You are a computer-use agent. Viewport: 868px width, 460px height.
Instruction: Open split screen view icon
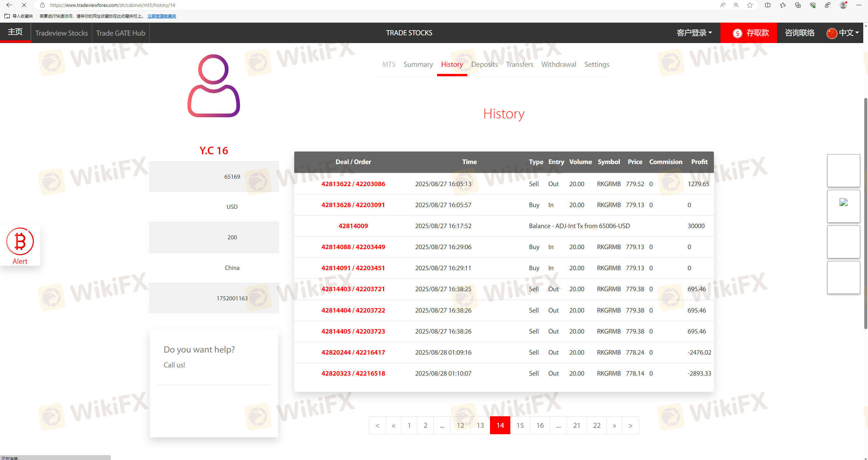[x=768, y=5]
